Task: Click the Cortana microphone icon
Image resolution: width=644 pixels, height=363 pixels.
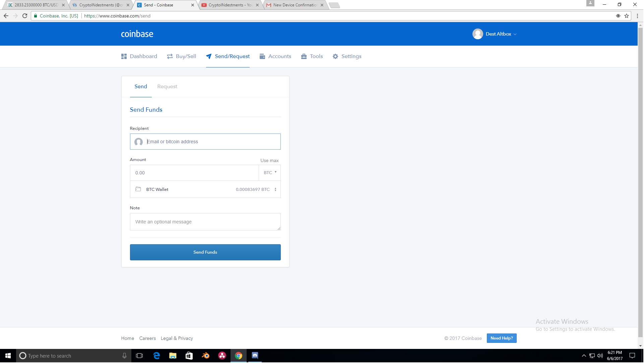Action: pyautogui.click(x=124, y=356)
